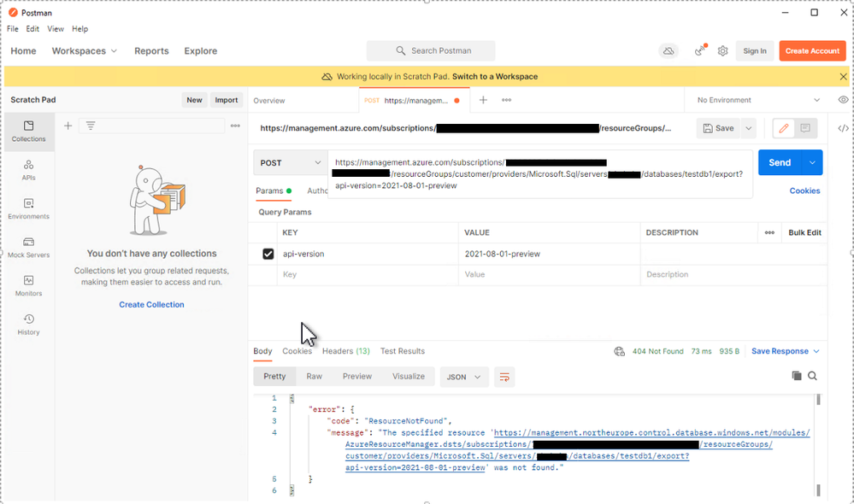The height and width of the screenshot is (504, 854).
Task: Click the Search Postman field
Action: tap(431, 50)
